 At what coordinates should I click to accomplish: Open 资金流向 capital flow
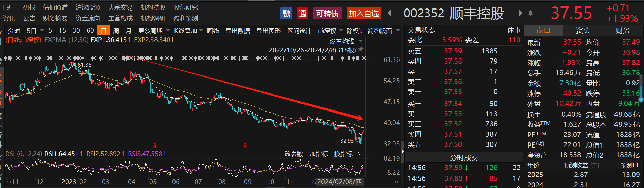point(88,18)
